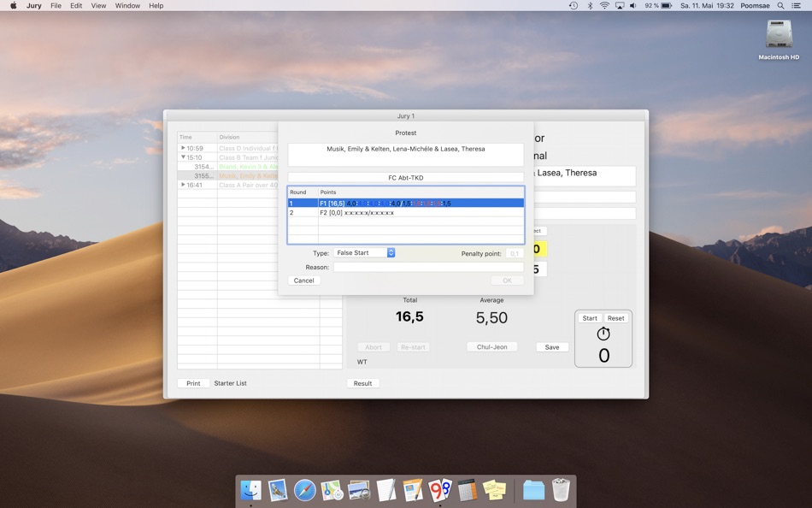This screenshot has height=508, width=812.
Task: Open Spotlight search from the menu bar
Action: click(x=780, y=5)
